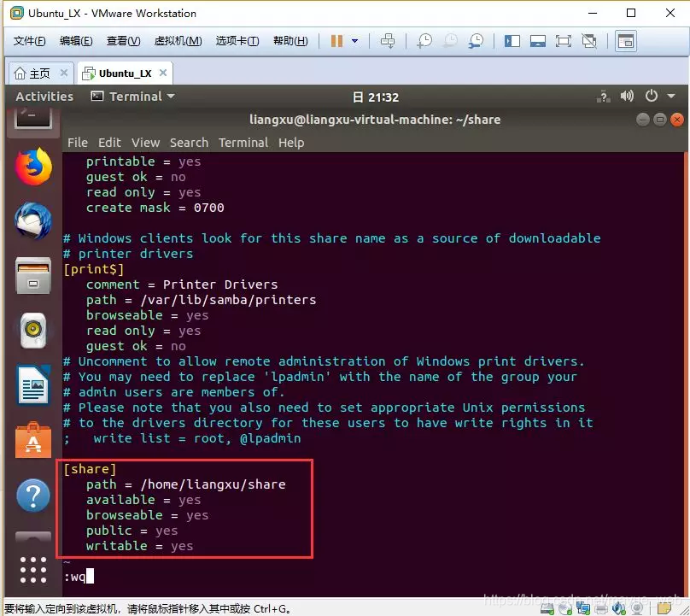The height and width of the screenshot is (616, 690).
Task: Open the snapshot manager icon
Action: (x=476, y=41)
